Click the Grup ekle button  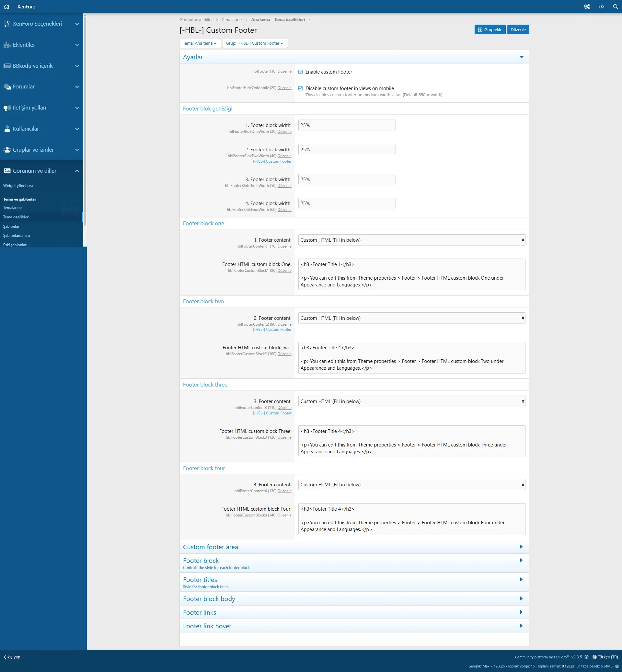[x=490, y=29]
